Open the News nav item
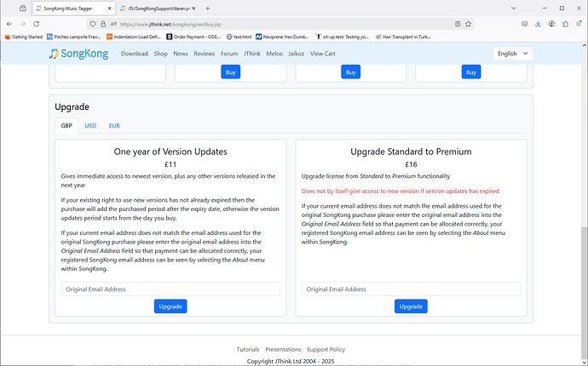The height and width of the screenshot is (366, 588). [x=181, y=54]
